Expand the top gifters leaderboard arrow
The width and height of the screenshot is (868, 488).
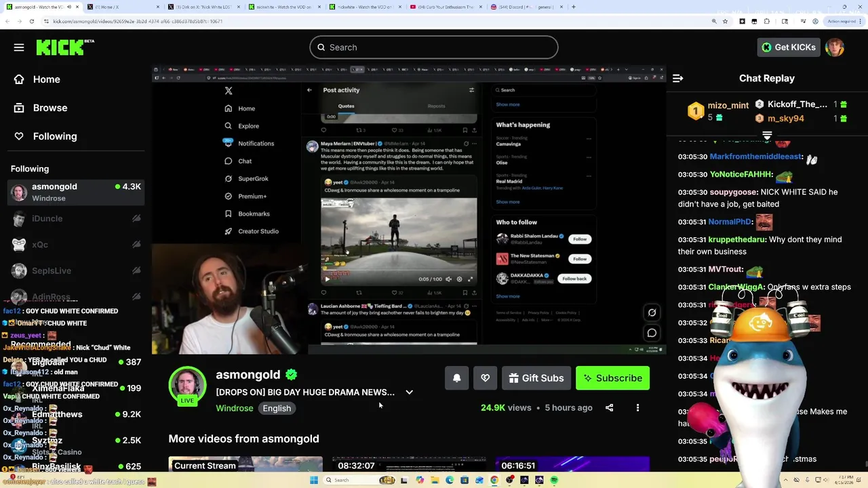767,136
